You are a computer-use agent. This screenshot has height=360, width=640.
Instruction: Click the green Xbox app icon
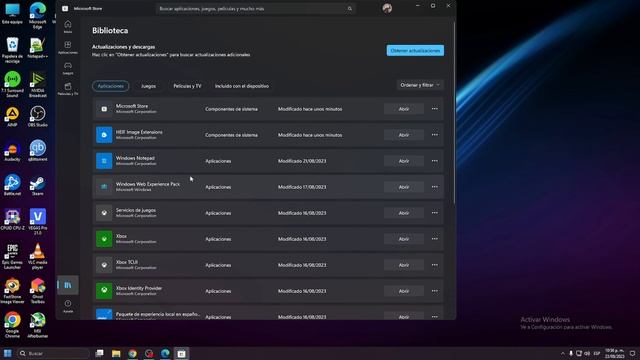pyautogui.click(x=104, y=239)
